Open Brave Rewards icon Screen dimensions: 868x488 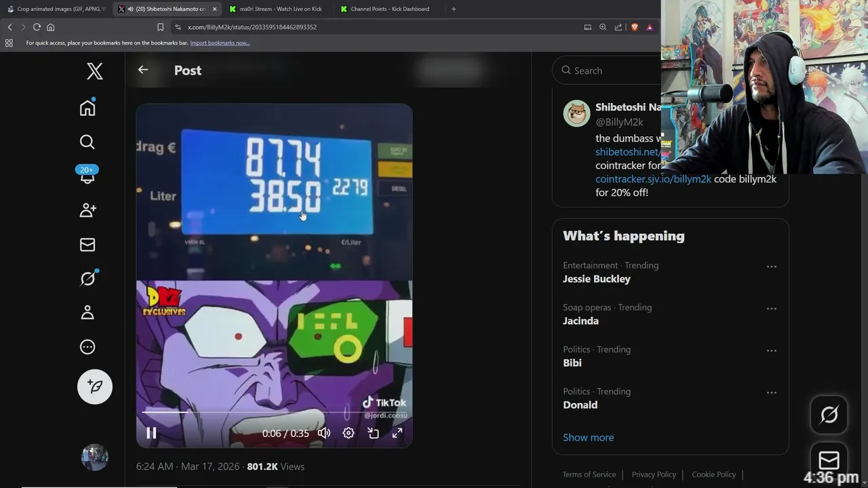pyautogui.click(x=650, y=27)
